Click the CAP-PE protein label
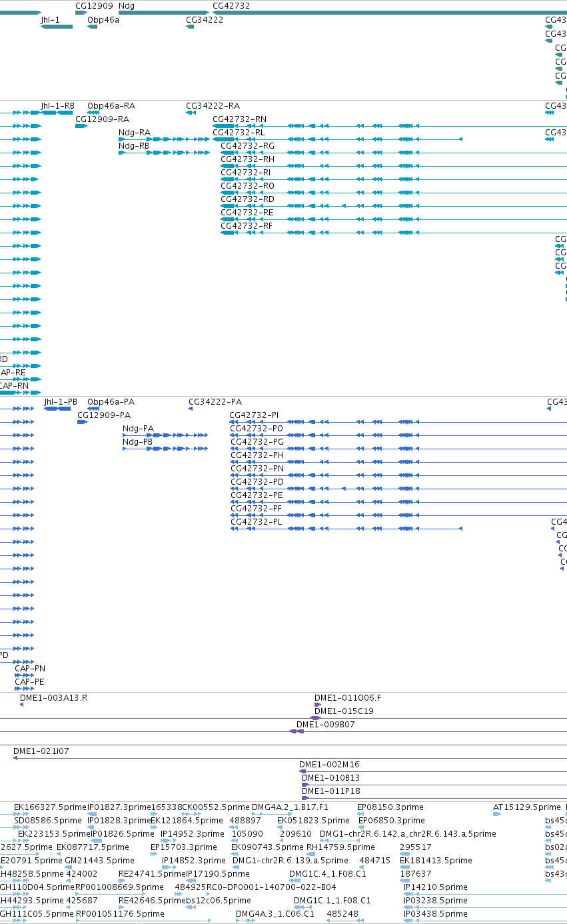This screenshot has height=924, width=567. click(29, 681)
